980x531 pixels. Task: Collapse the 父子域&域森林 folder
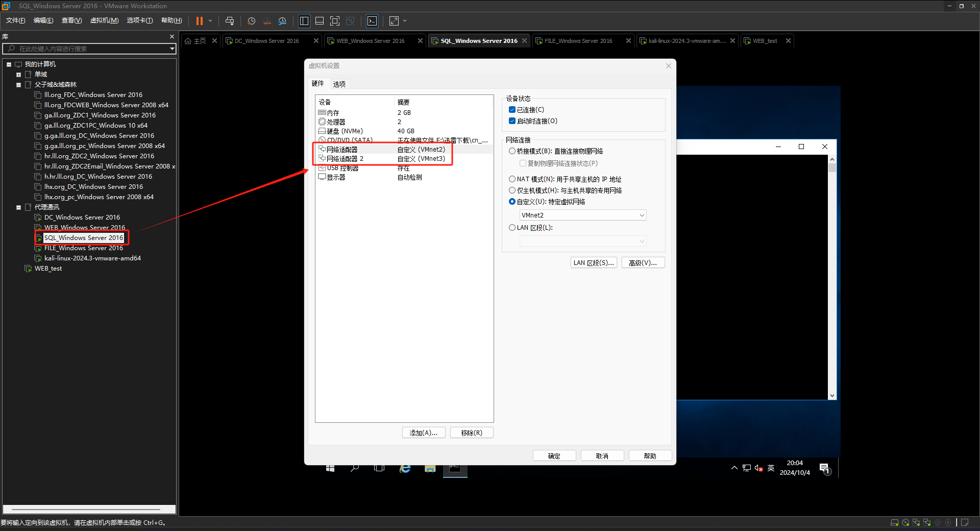click(19, 85)
